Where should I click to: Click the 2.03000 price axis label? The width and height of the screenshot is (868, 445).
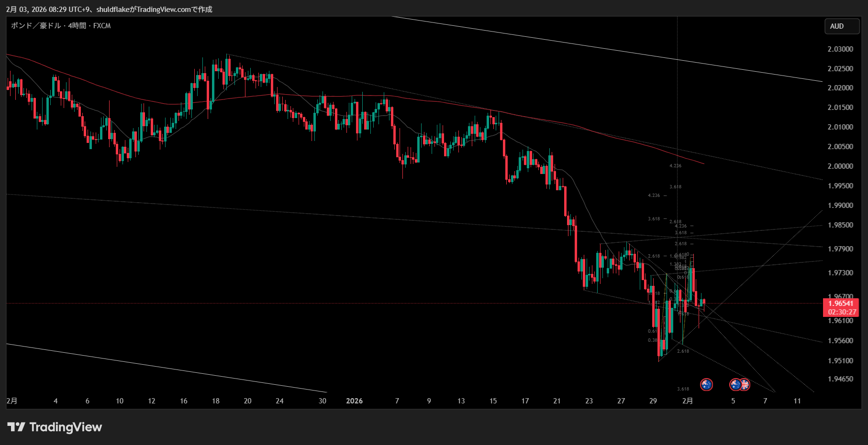pyautogui.click(x=840, y=49)
